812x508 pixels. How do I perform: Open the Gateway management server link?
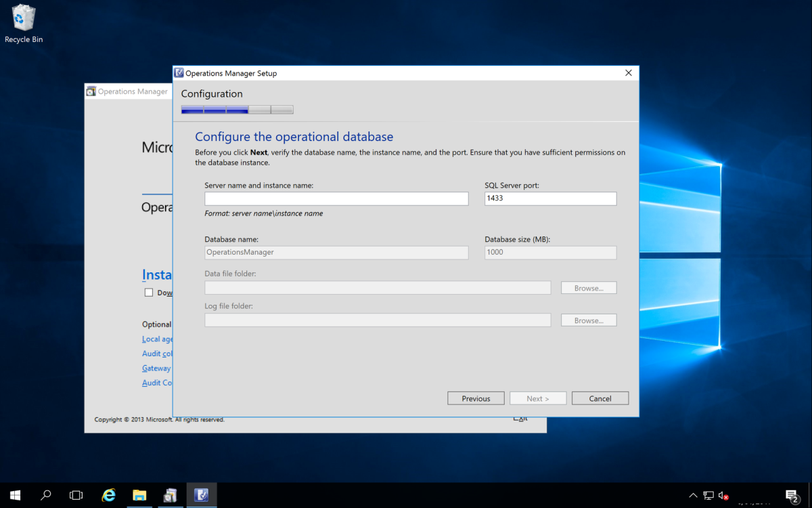pos(156,368)
